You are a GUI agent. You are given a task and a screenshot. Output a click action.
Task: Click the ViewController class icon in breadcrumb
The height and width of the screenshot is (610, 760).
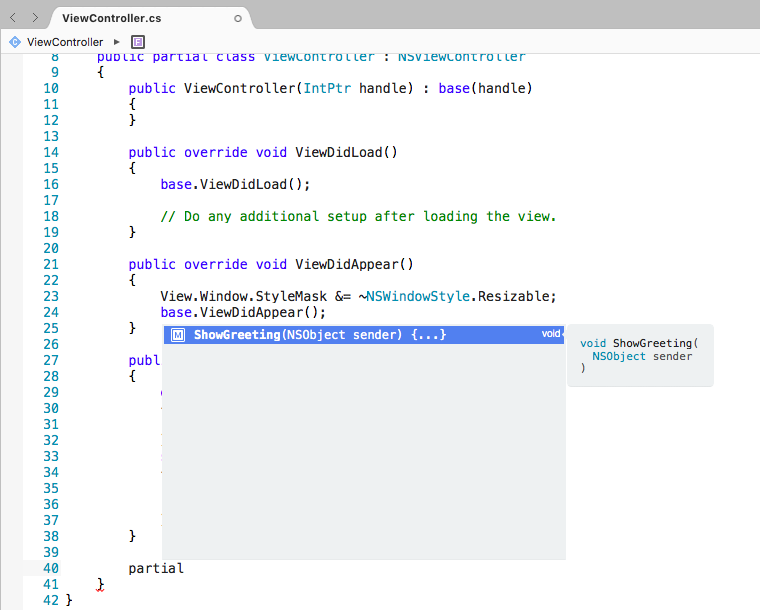(15, 42)
